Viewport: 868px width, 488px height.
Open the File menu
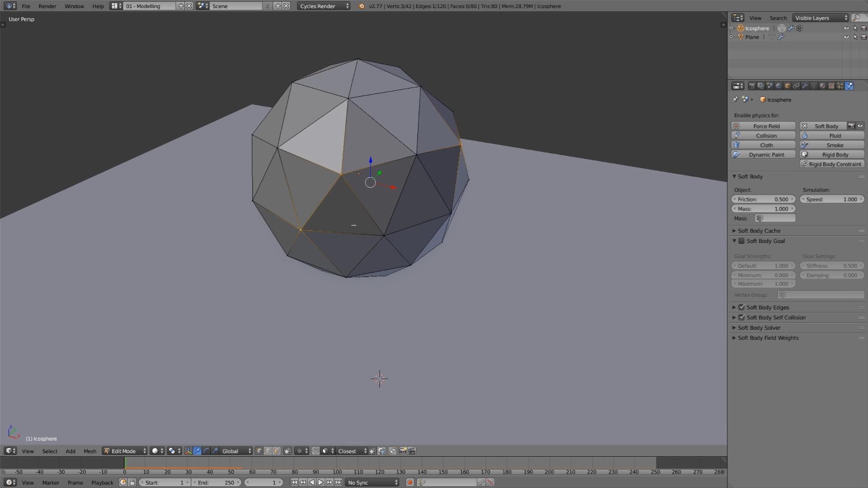coord(26,6)
